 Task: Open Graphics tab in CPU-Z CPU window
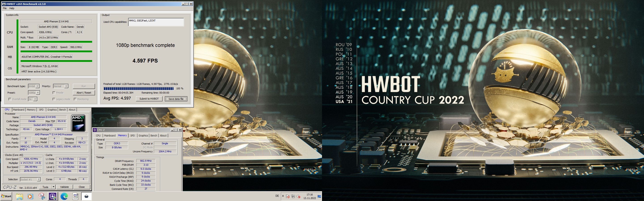tap(52, 110)
